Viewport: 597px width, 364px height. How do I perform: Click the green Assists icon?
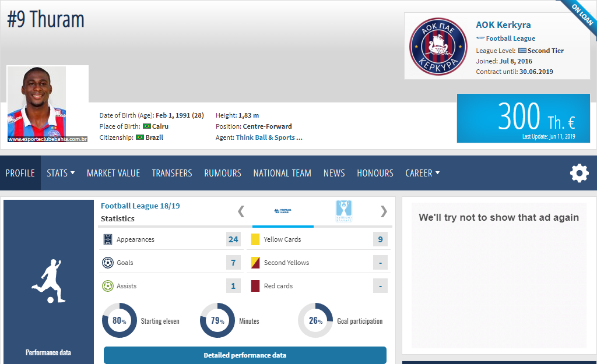point(108,285)
